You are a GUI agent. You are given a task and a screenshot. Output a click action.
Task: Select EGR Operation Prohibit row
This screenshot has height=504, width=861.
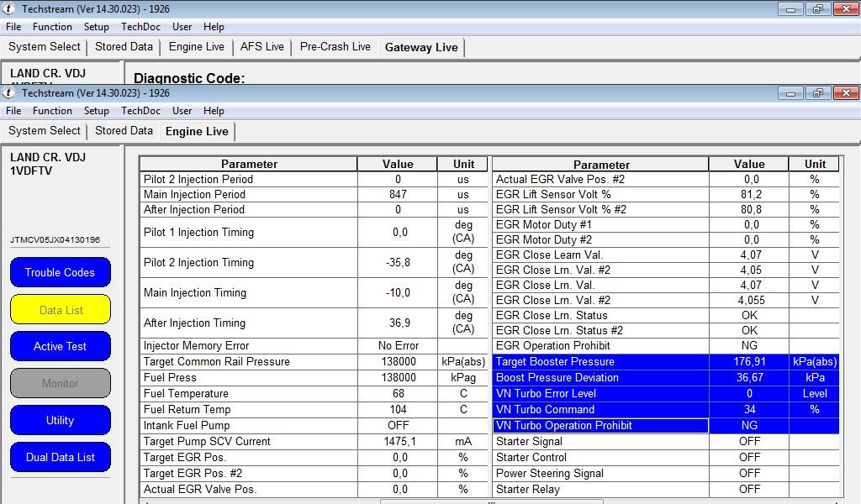point(666,345)
